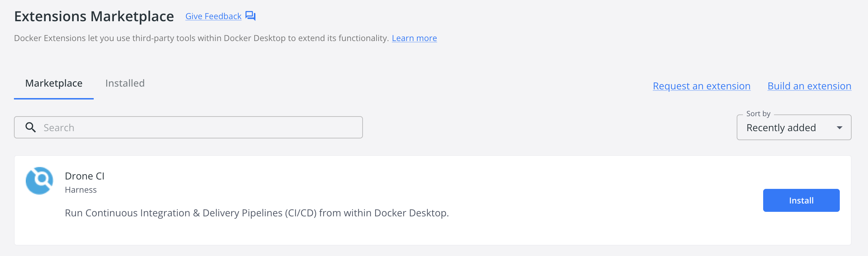Click the Sort by dropdown arrow
Viewport: 868px width, 256px height.
[839, 128]
